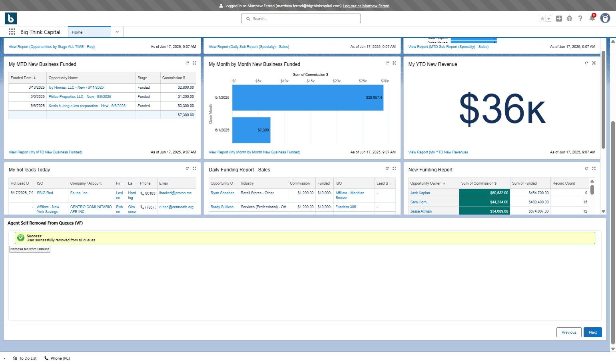The height and width of the screenshot is (364, 616).
Task: Open the FBIG Red ISO link
Action: (x=45, y=193)
